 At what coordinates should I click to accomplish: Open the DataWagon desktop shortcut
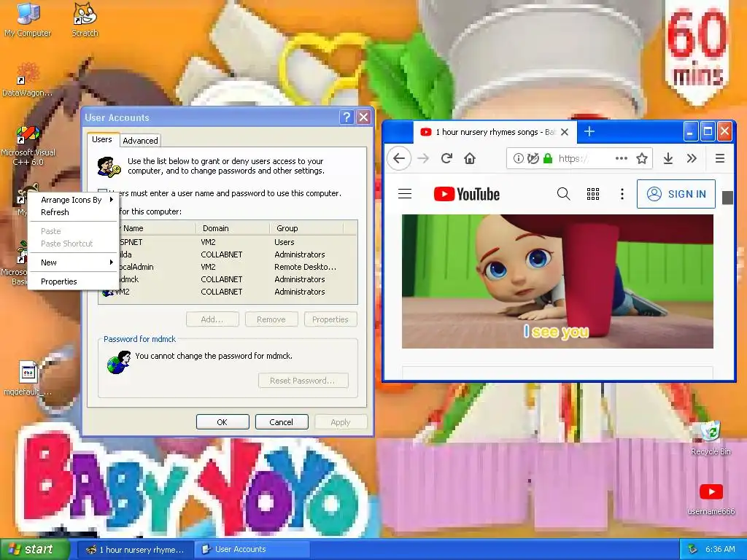tap(28, 79)
